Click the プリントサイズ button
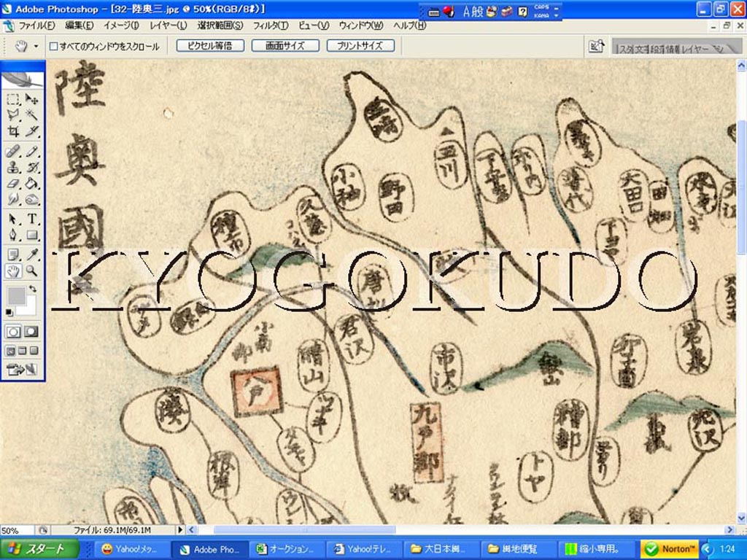Image resolution: width=747 pixels, height=560 pixels. point(360,46)
